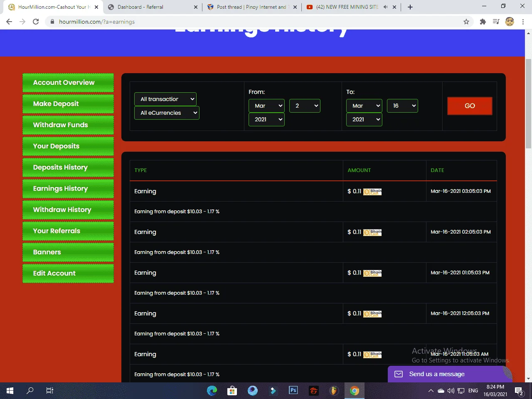The width and height of the screenshot is (532, 399).
Task: Open Make Deposit menu item
Action: [68, 104]
